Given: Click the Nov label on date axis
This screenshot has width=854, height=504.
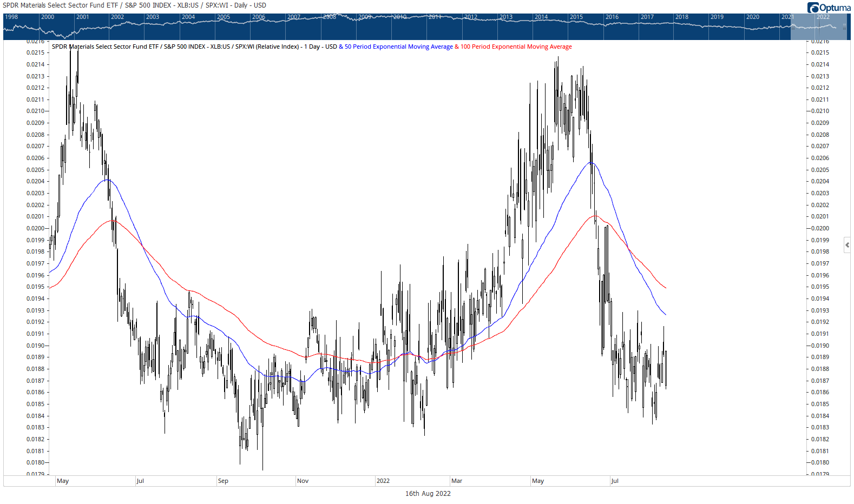Looking at the screenshot, I should coord(303,481).
